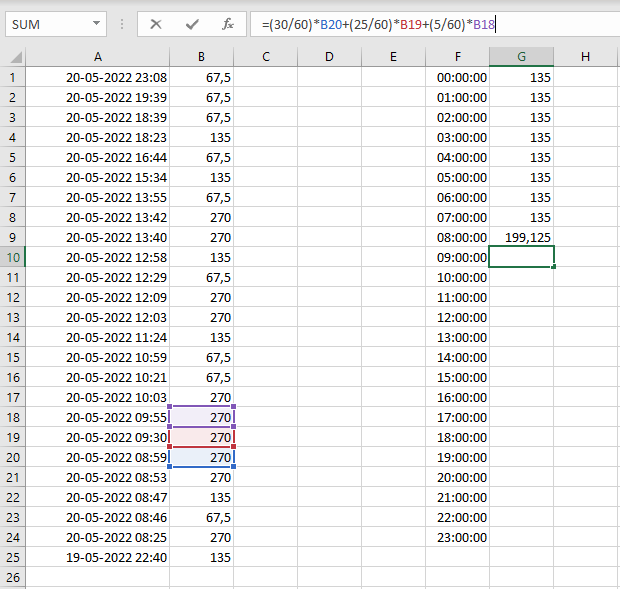Image resolution: width=620 pixels, height=589 pixels.
Task: Click the 00:00:00 time cell
Action: [457, 77]
